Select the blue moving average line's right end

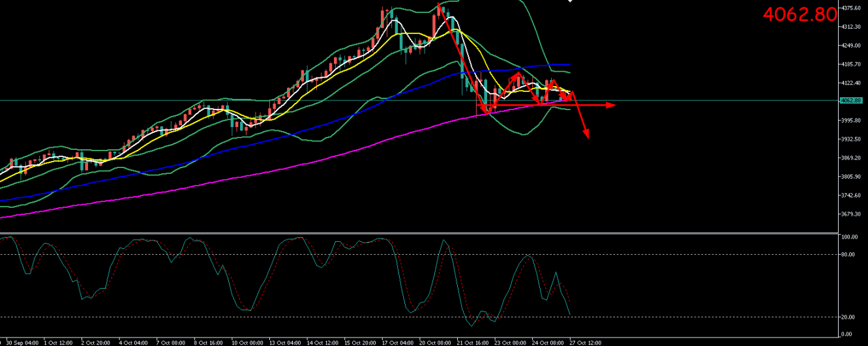[x=569, y=65]
